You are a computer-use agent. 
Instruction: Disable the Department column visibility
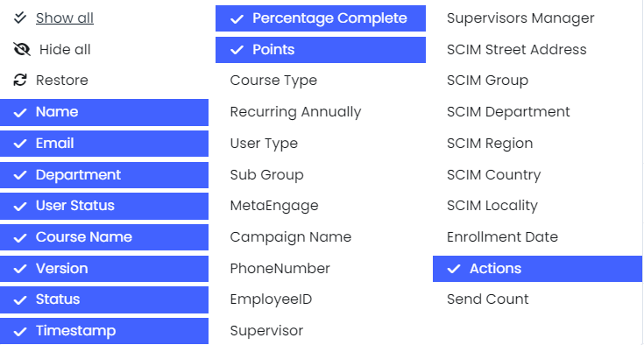104,175
